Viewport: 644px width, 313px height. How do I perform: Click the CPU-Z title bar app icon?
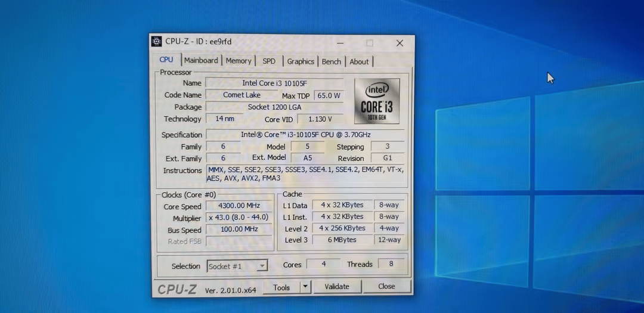point(156,42)
